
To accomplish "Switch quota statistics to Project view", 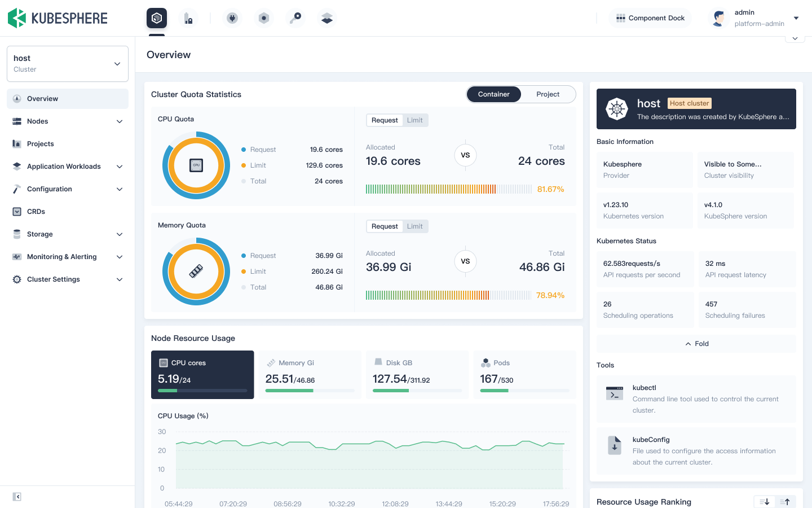I will pos(548,94).
